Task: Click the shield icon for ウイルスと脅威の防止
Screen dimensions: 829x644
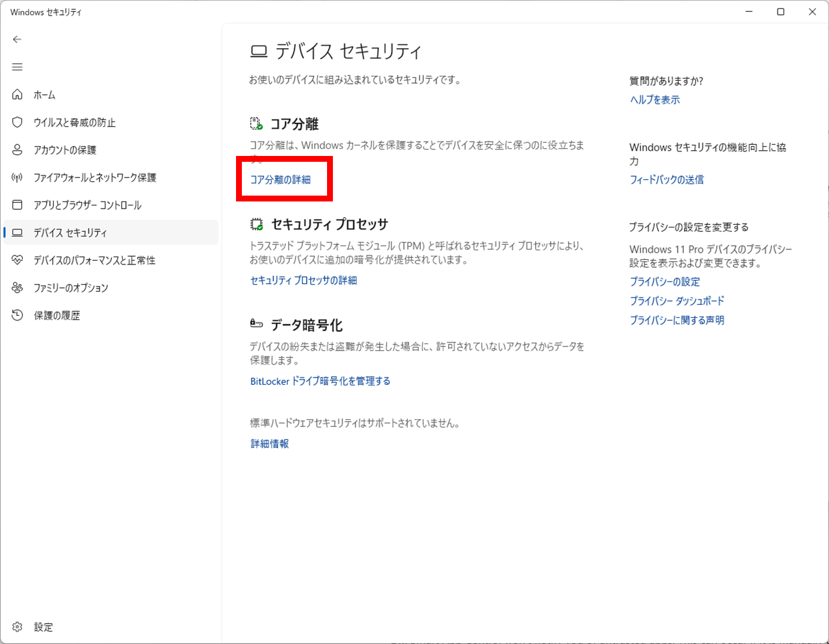Action: (x=17, y=122)
